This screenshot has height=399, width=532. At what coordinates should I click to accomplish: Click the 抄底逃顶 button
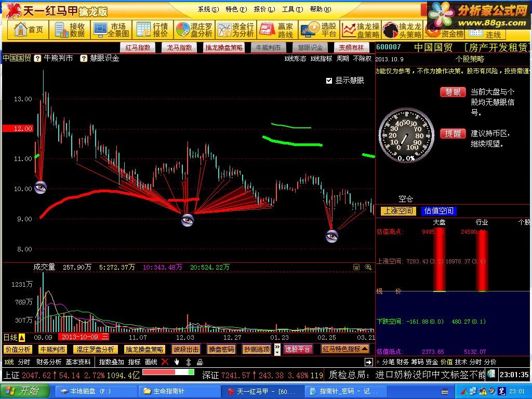(257, 349)
